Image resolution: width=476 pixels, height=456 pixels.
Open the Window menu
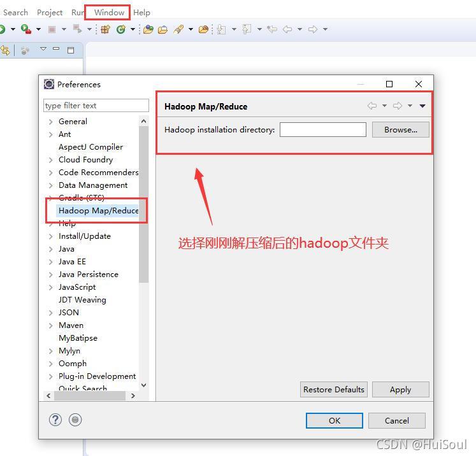click(x=109, y=13)
